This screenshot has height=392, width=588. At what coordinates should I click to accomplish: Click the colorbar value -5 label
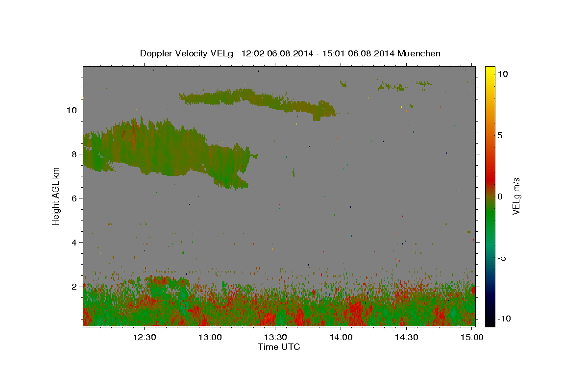coord(502,258)
